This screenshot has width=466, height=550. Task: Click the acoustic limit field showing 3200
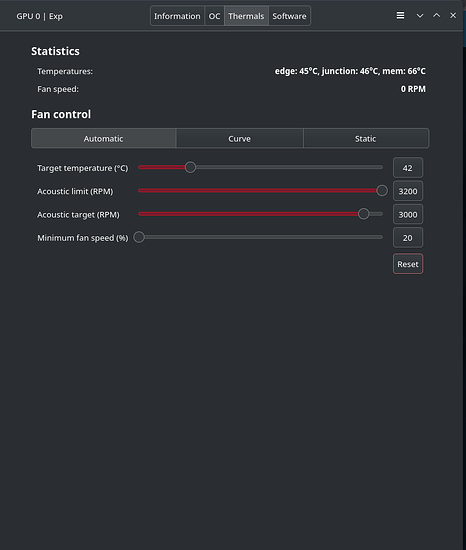pyautogui.click(x=408, y=191)
